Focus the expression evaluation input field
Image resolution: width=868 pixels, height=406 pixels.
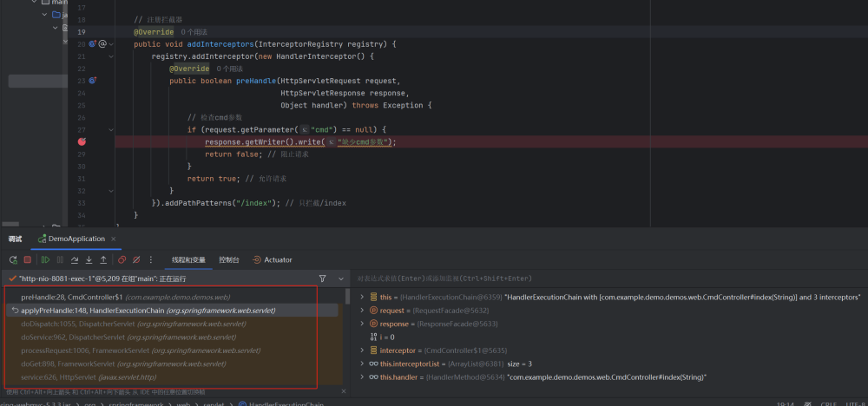pos(609,278)
